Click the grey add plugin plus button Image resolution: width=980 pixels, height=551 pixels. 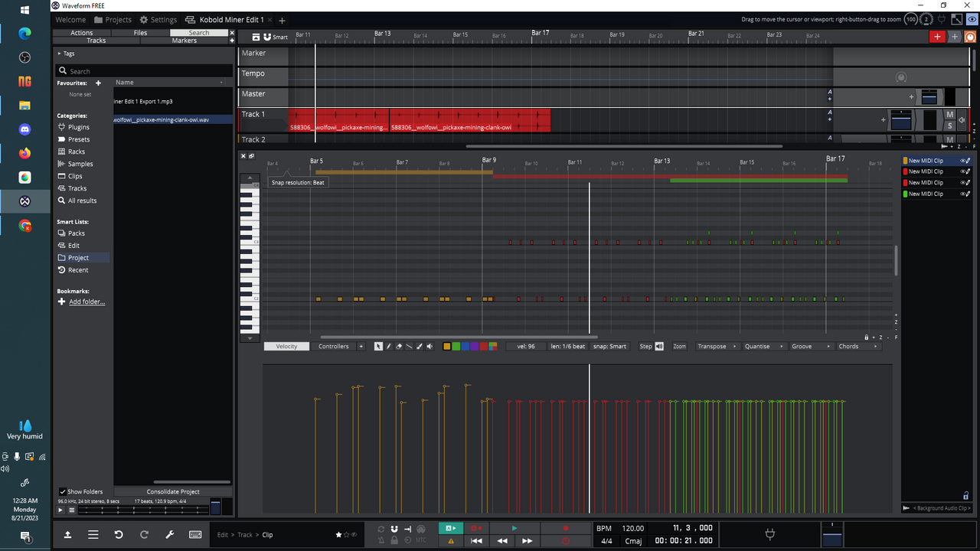click(x=954, y=36)
